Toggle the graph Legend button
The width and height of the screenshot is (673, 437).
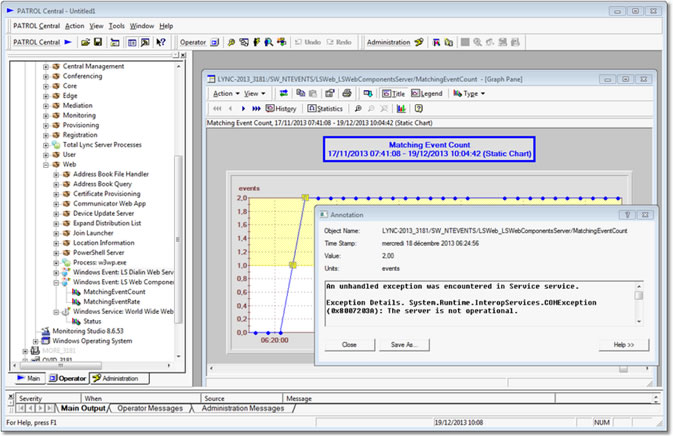pyautogui.click(x=426, y=93)
